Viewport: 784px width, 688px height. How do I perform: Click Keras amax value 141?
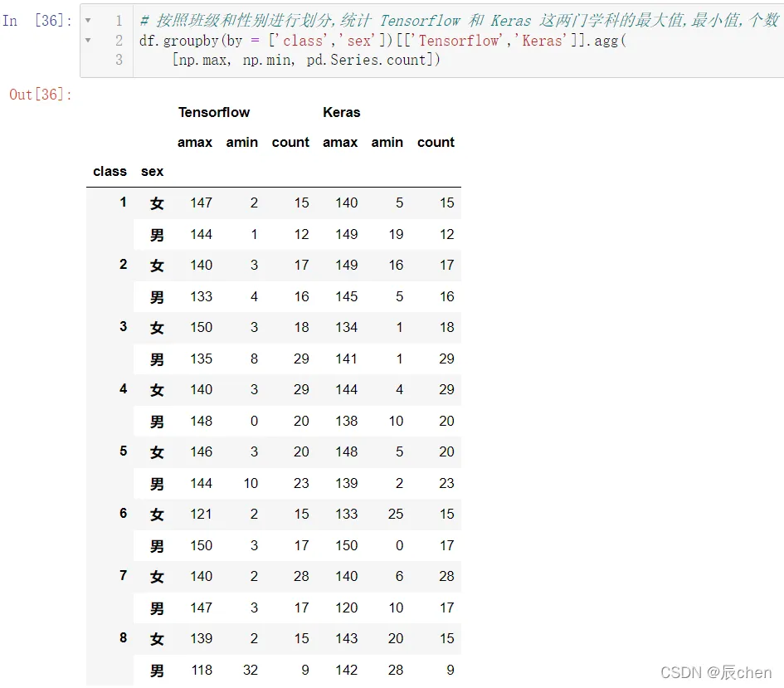pyautogui.click(x=346, y=359)
